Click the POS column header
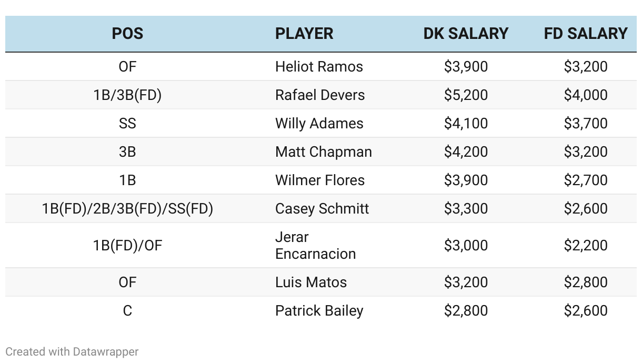Screen dimensions: 642x364 tap(127, 34)
